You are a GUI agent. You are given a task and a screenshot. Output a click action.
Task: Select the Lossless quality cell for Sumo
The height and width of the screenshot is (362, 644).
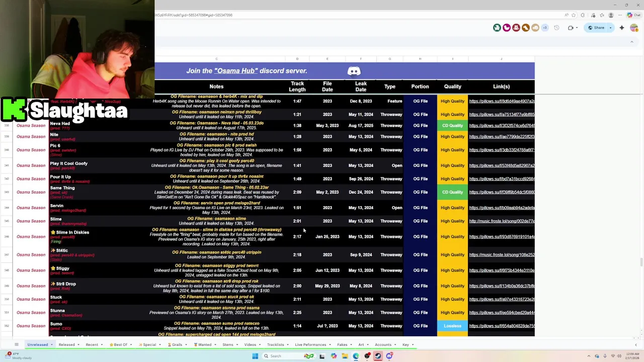452,326
